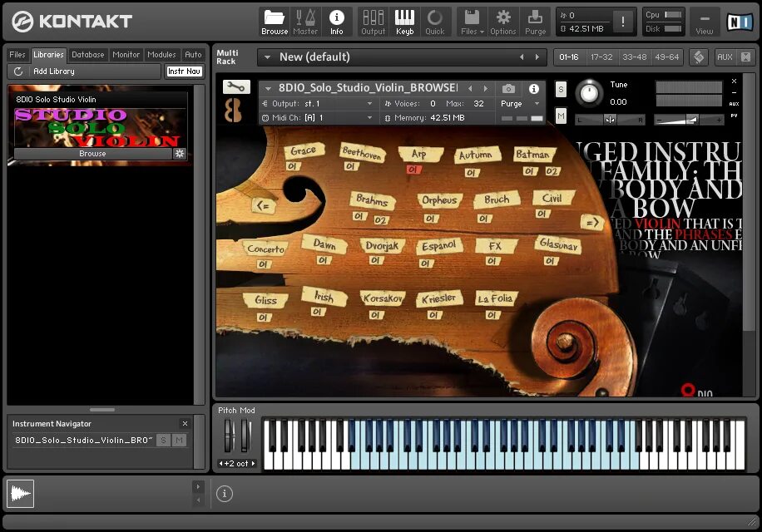Toggle the aux sliders button on instrument header

click(734, 104)
